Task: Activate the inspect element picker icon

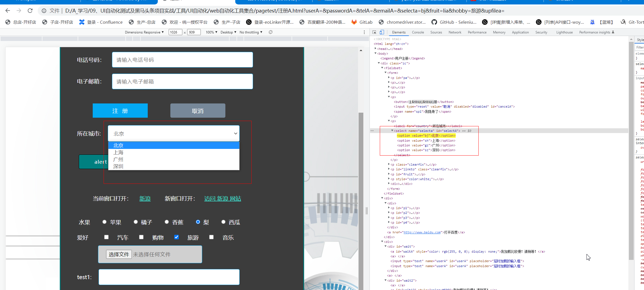Action: point(375,32)
